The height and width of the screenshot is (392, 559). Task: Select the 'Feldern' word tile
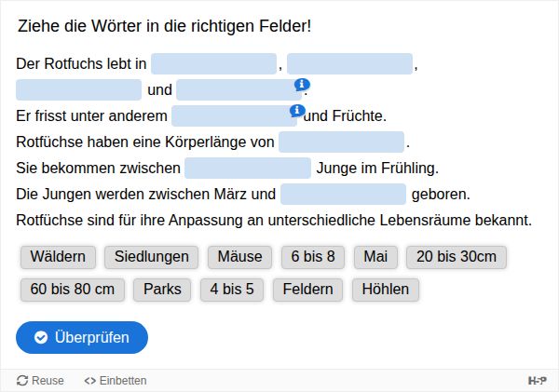point(308,290)
